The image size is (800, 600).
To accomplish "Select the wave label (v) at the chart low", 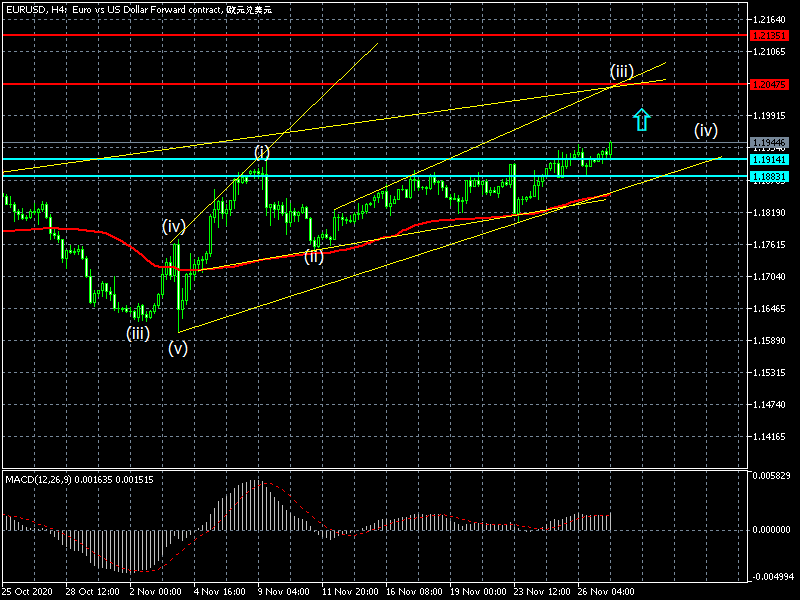I will click(178, 348).
